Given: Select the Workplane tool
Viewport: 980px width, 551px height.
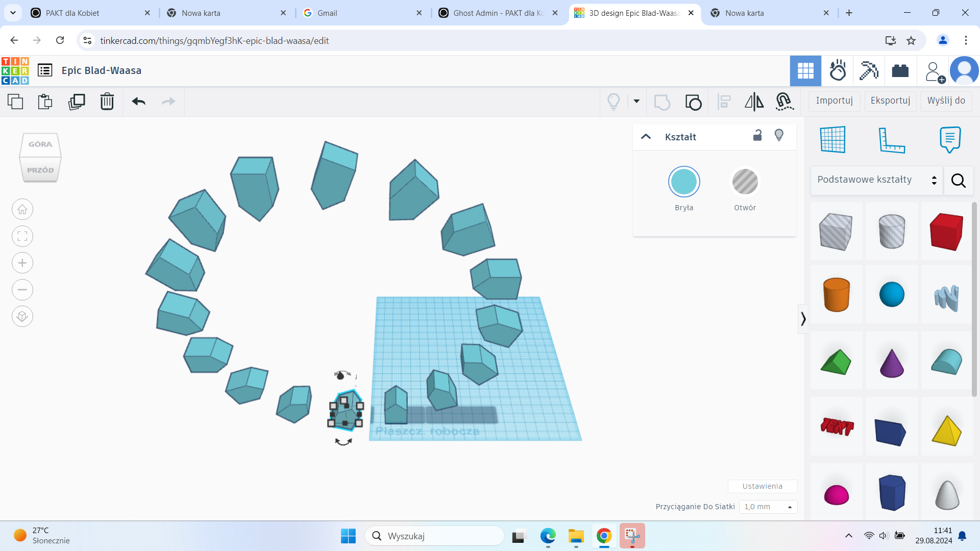Looking at the screenshot, I should [833, 139].
